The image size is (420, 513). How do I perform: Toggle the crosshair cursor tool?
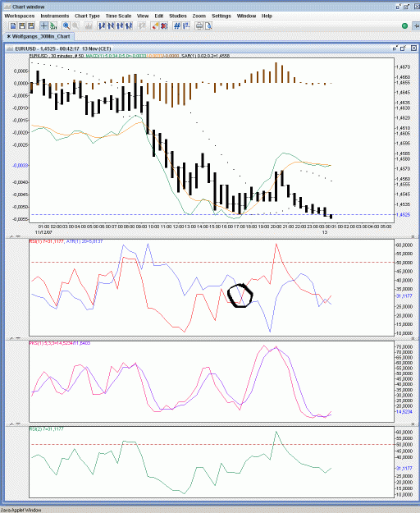tap(43, 25)
